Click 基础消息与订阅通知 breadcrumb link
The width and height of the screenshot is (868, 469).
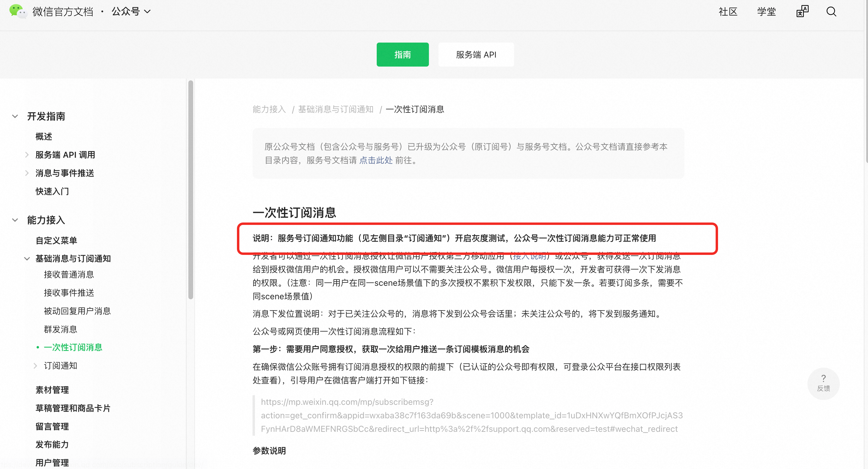[x=336, y=109]
